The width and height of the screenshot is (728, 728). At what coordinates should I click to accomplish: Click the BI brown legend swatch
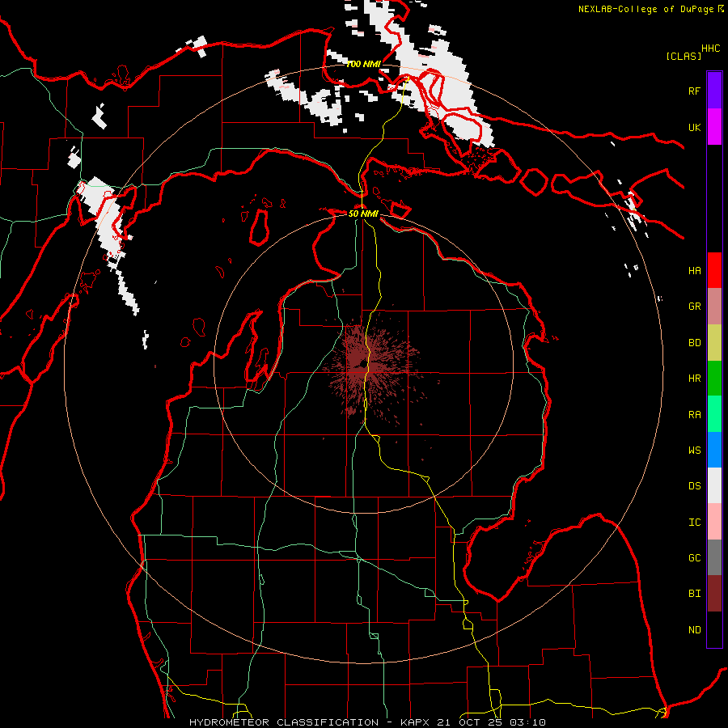714,594
